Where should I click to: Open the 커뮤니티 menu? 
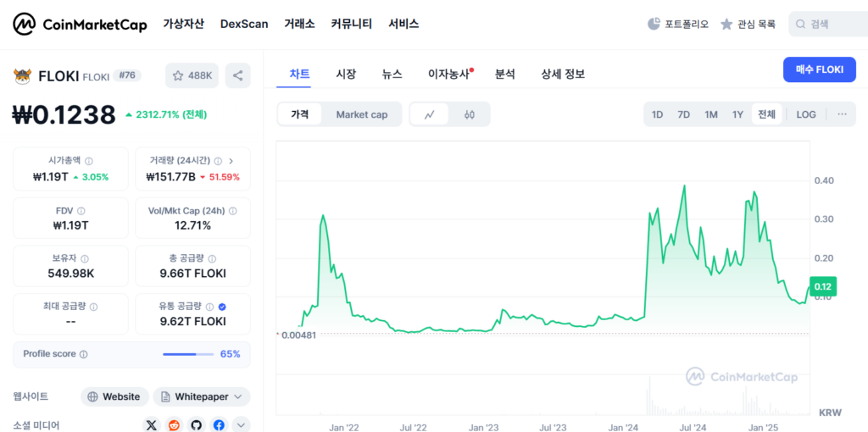tap(352, 24)
